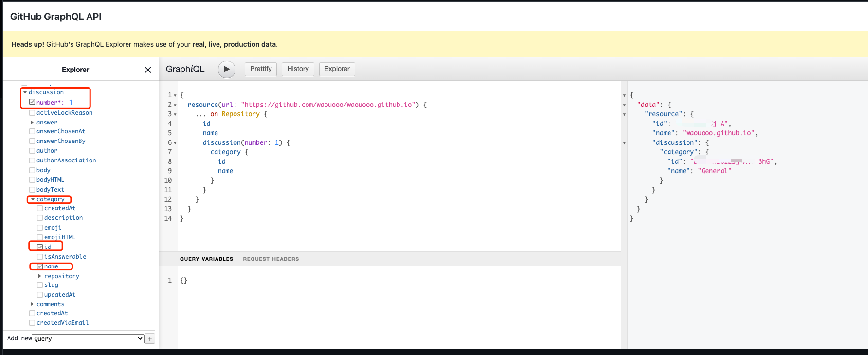
Task: Fold the result JSON "data" arrow
Action: [624, 105]
